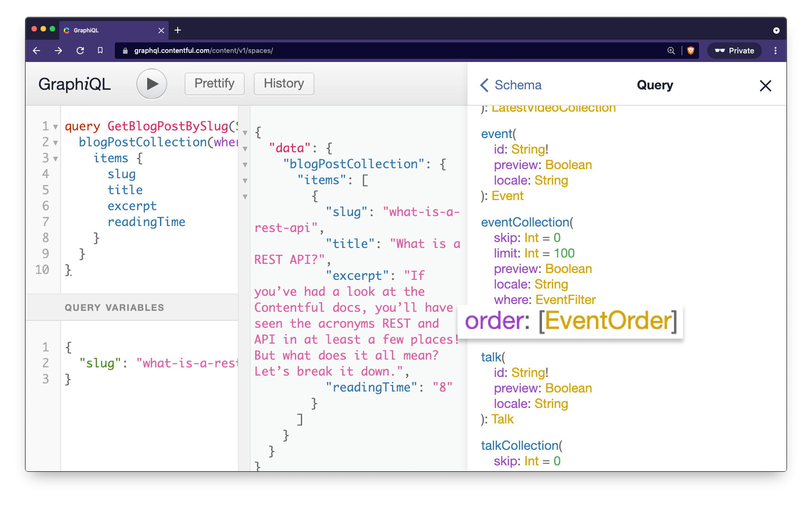
Task: Open a new browser tab with the plus button
Action: 178,30
